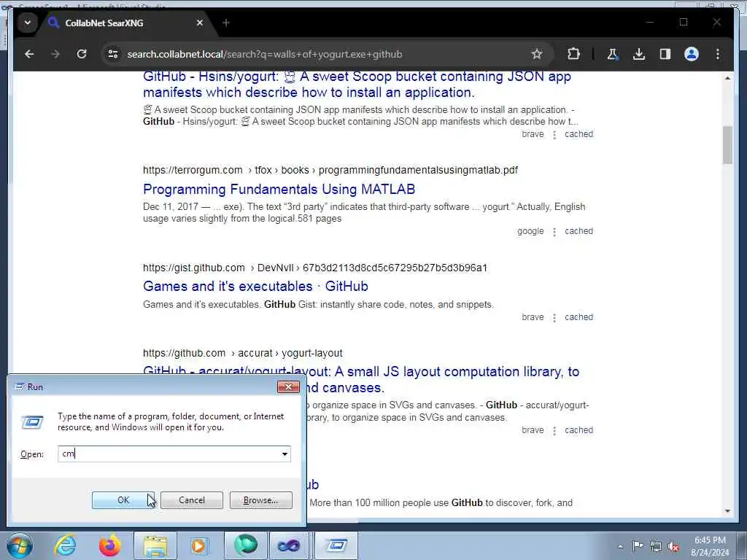Screen dimensions: 747x560
Task: Open options dots for Games gist result
Action: tap(554, 318)
